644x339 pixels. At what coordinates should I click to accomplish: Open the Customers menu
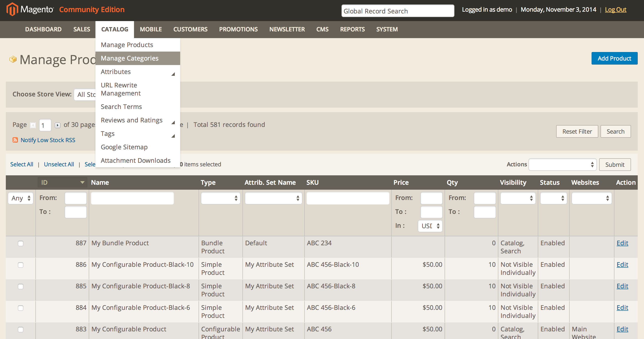coord(190,29)
